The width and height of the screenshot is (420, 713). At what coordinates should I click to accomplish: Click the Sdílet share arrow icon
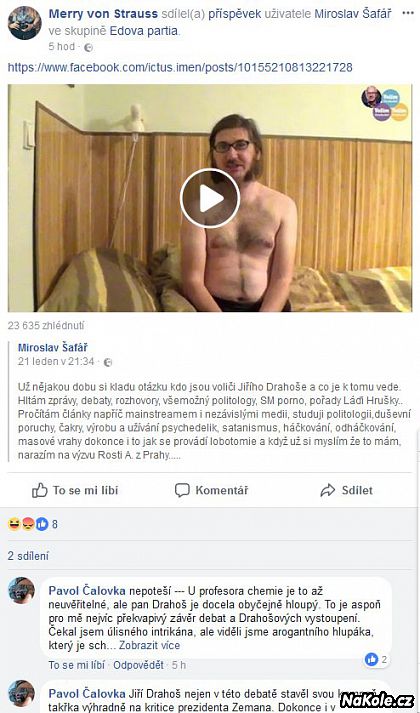point(327,490)
